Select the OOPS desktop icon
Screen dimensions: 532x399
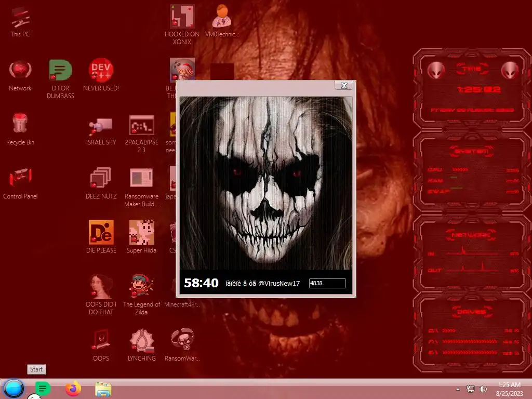tap(101, 345)
